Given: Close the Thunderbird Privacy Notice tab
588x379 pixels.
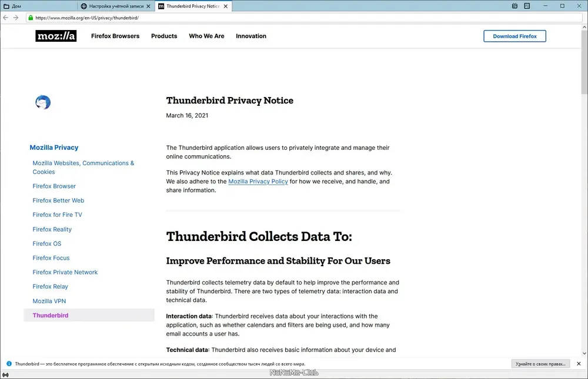Looking at the screenshot, I should point(225,6).
